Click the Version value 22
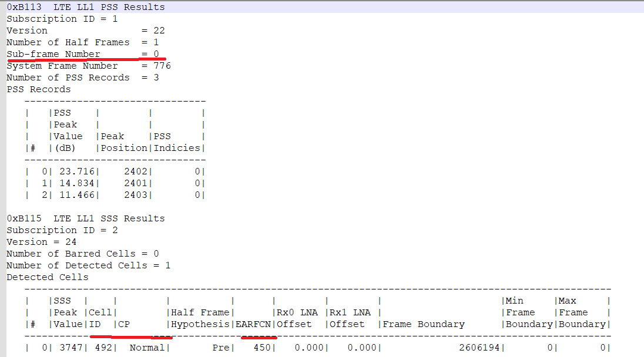This screenshot has width=644, height=357. (159, 31)
